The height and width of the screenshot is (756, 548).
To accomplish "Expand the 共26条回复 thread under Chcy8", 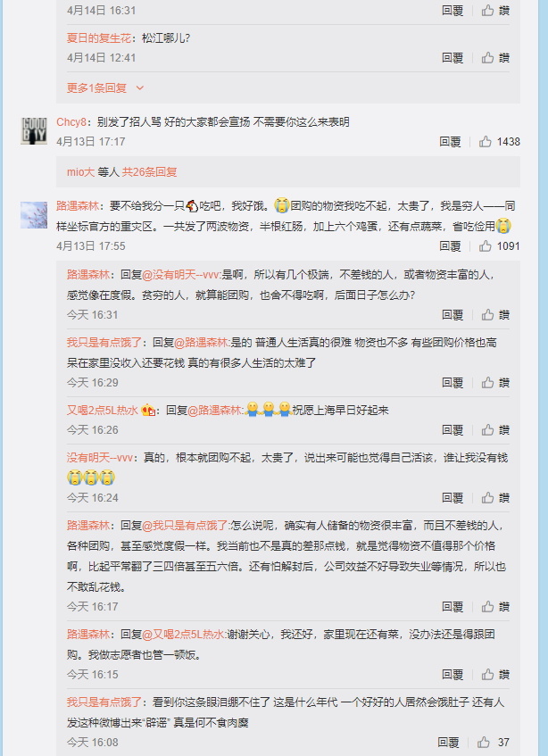I will (149, 172).
